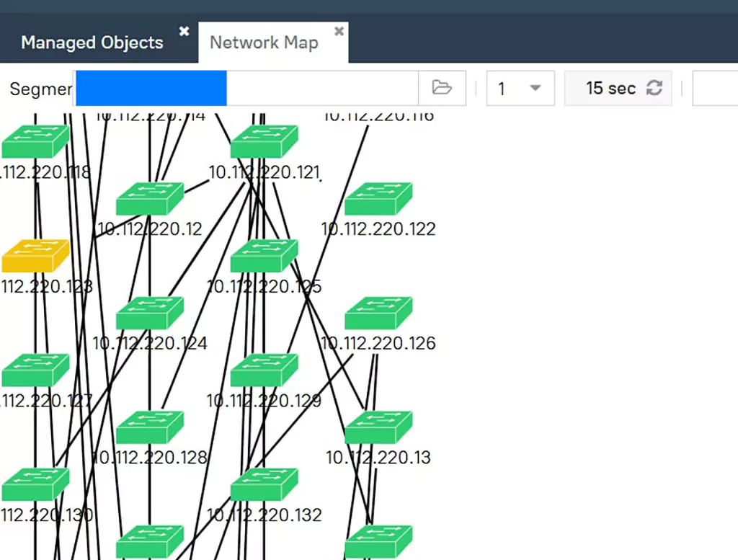Select switch node 10.112.220.132
Viewport: 738px width, 560px height.
pos(264,484)
